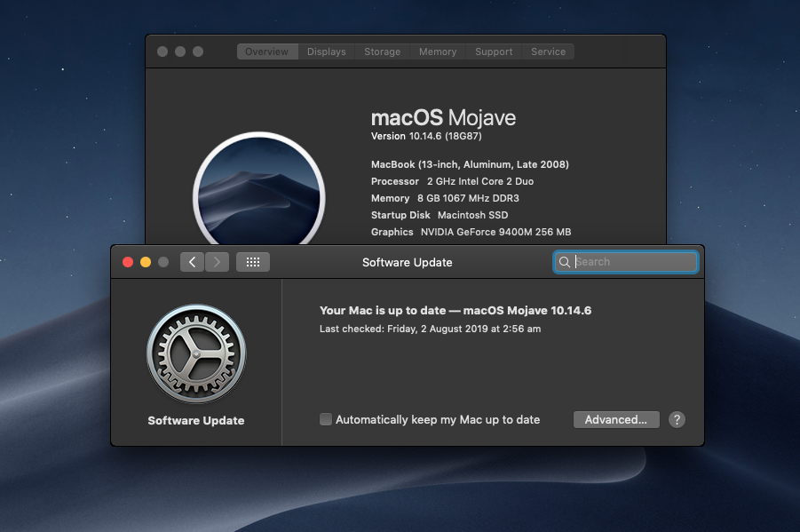Image resolution: width=800 pixels, height=532 pixels.
Task: Click Graphics NVIDIA GeForce 9400M line
Action: [471, 232]
